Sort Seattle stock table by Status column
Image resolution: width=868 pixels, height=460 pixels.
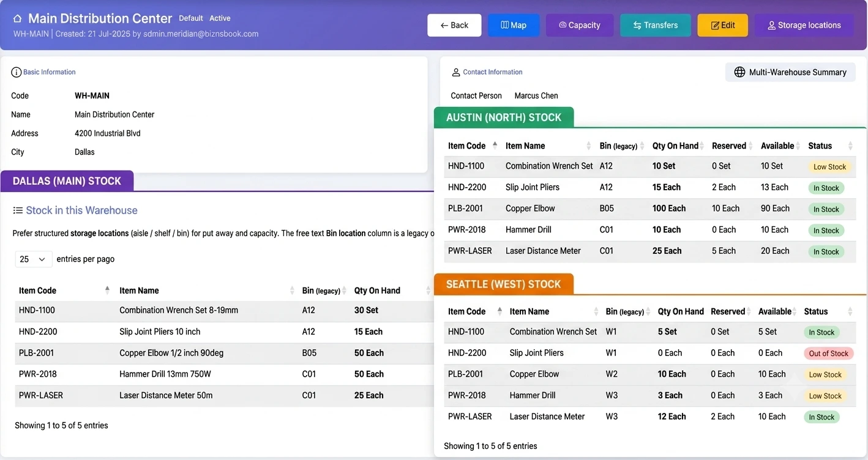850,311
